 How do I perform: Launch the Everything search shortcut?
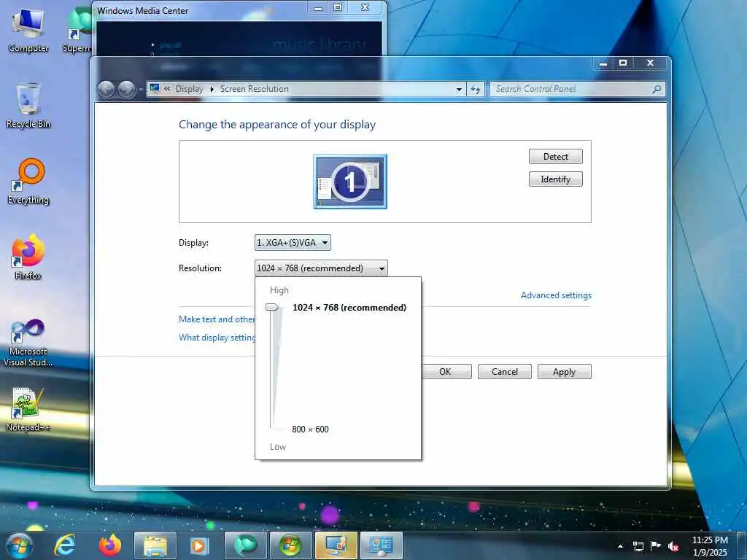(x=28, y=182)
